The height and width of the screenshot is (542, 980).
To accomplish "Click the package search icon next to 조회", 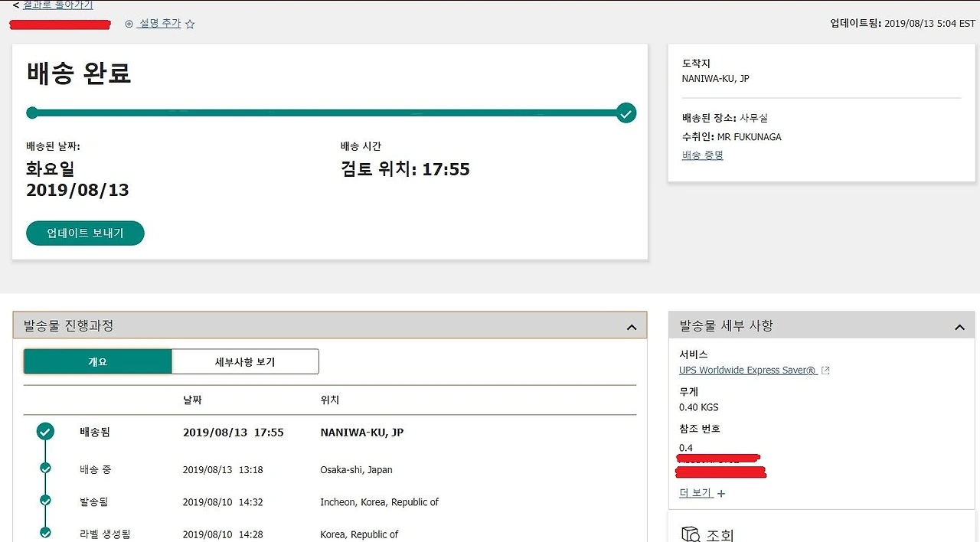I will [x=688, y=534].
